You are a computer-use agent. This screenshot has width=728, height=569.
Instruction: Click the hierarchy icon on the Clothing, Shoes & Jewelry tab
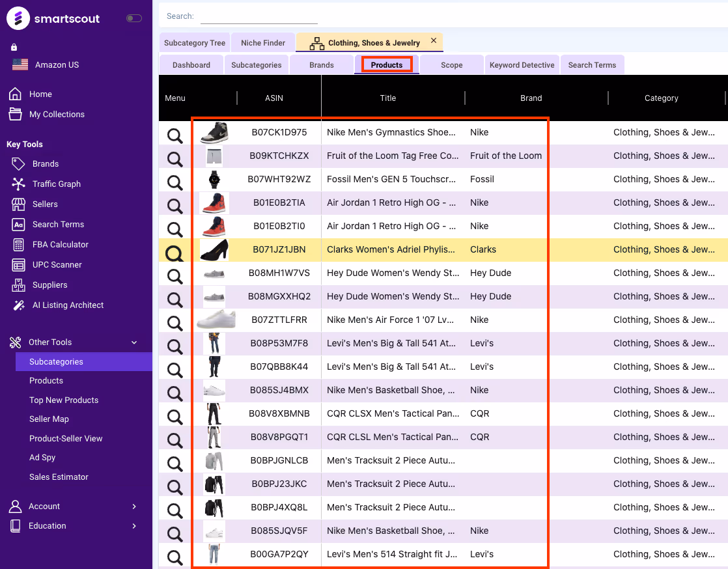(x=317, y=44)
